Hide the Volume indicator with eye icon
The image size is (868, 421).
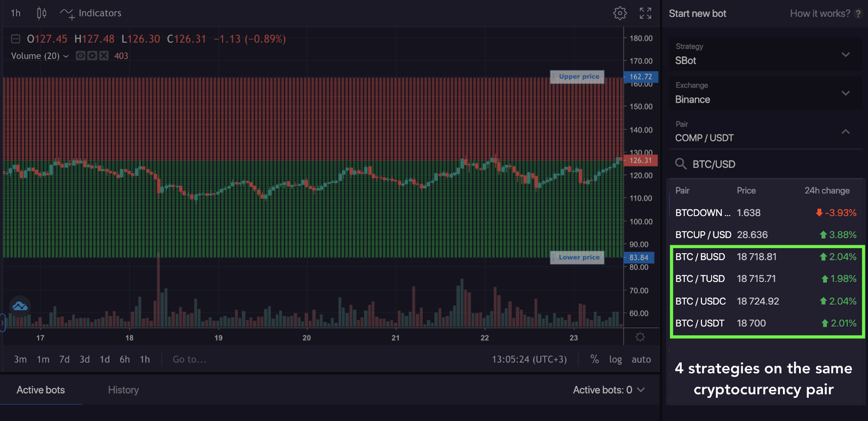click(80, 56)
